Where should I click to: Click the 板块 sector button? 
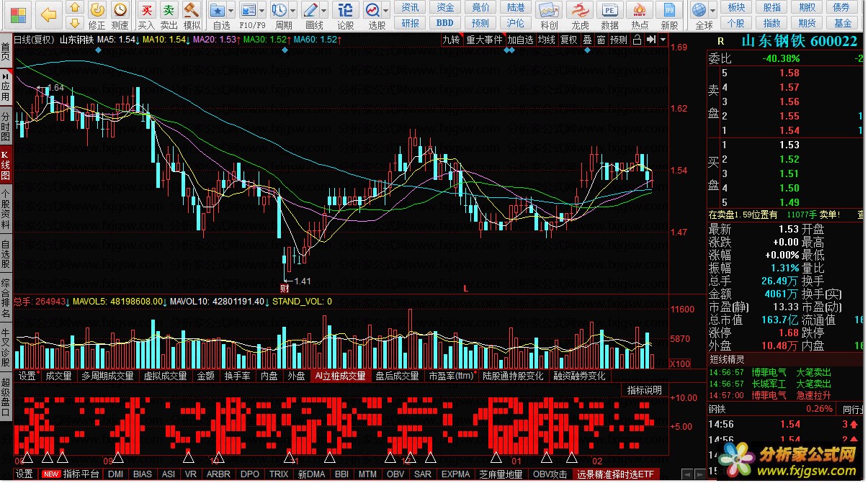(x=736, y=7)
